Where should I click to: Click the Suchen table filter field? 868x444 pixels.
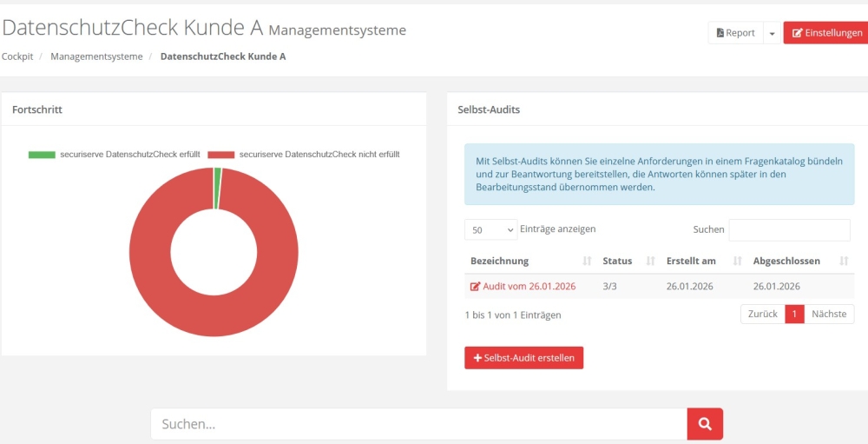(789, 230)
